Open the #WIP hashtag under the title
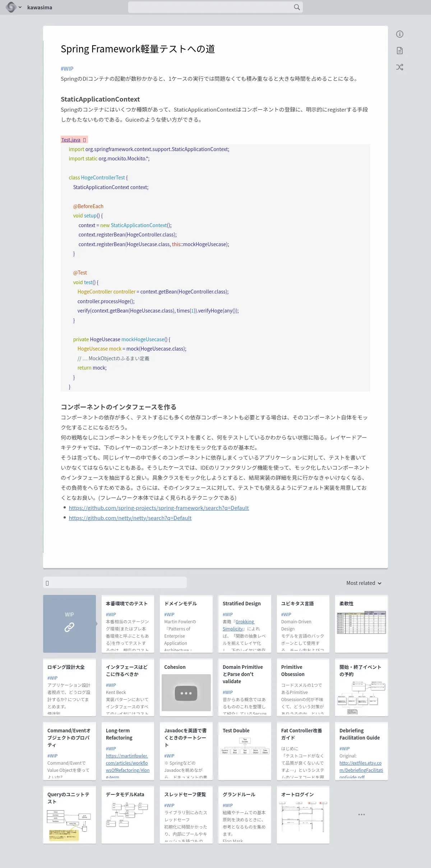Image resolution: width=431 pixels, height=868 pixels. coord(67,69)
